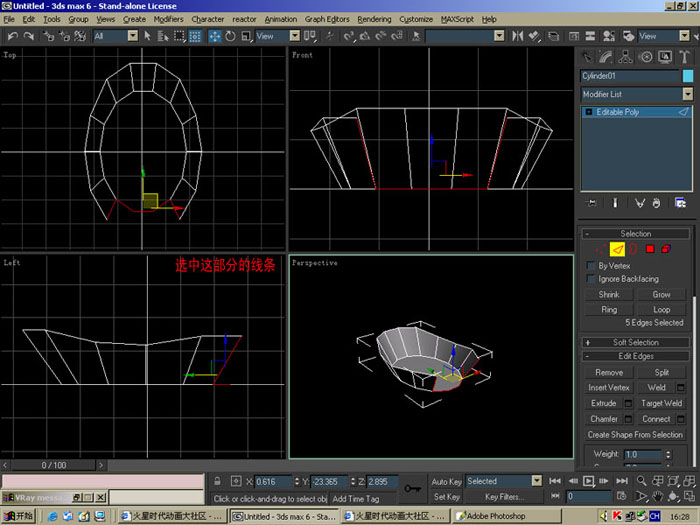Viewport: 700px width, 525px height.
Task: Click the Key Filters button
Action: [x=504, y=496]
